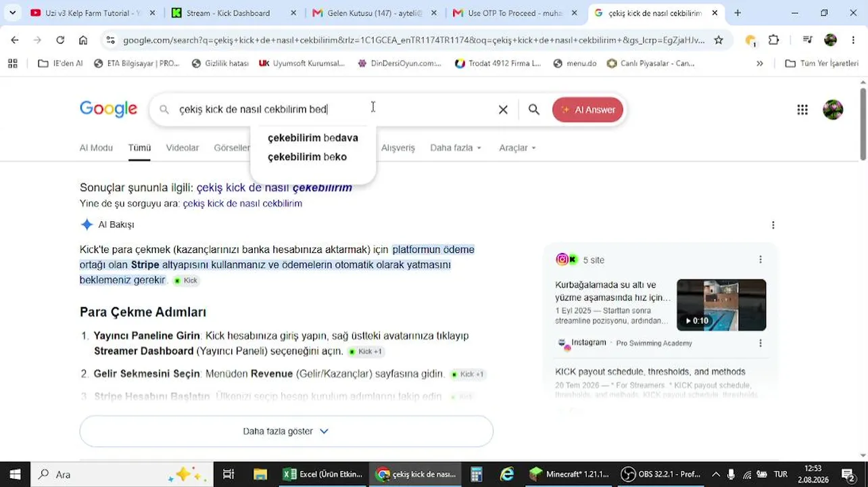The width and height of the screenshot is (868, 487).
Task: Search instead for original 'cekbilirim' query
Action: click(x=243, y=203)
